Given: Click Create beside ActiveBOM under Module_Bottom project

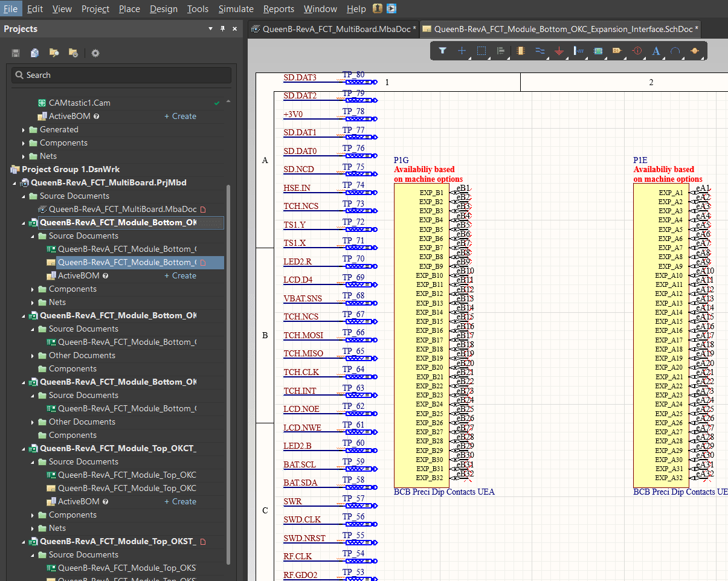Looking at the screenshot, I should pos(180,275).
